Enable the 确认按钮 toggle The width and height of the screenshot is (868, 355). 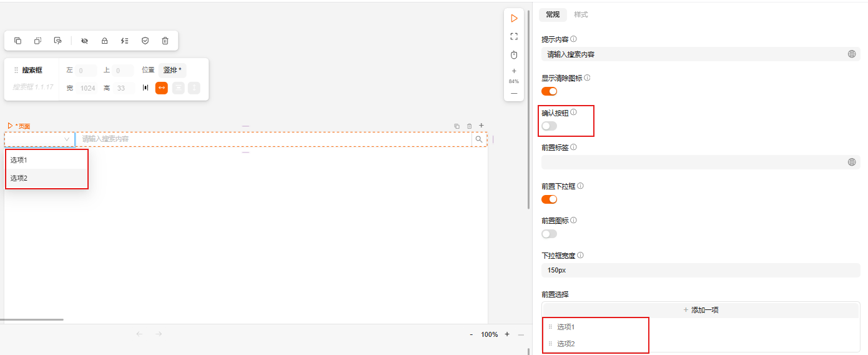click(x=549, y=126)
